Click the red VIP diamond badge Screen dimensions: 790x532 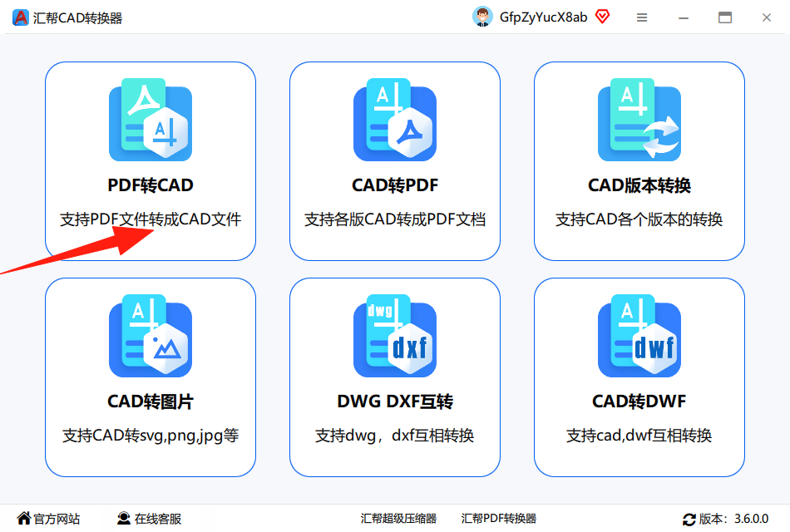tap(602, 17)
